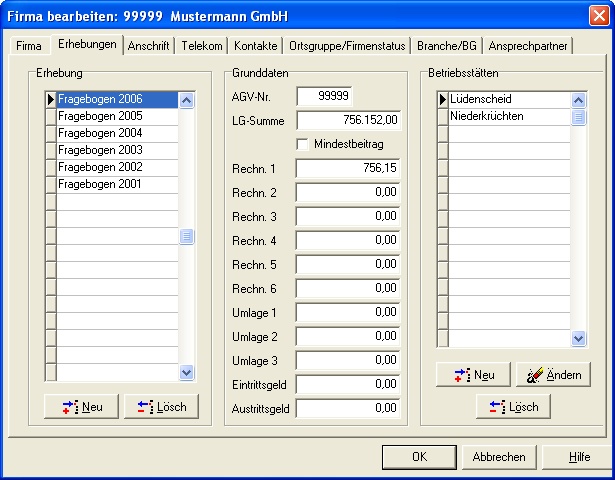This screenshot has width=615, height=480.
Task: Click the Austrittsgeld input field
Action: [x=348, y=408]
